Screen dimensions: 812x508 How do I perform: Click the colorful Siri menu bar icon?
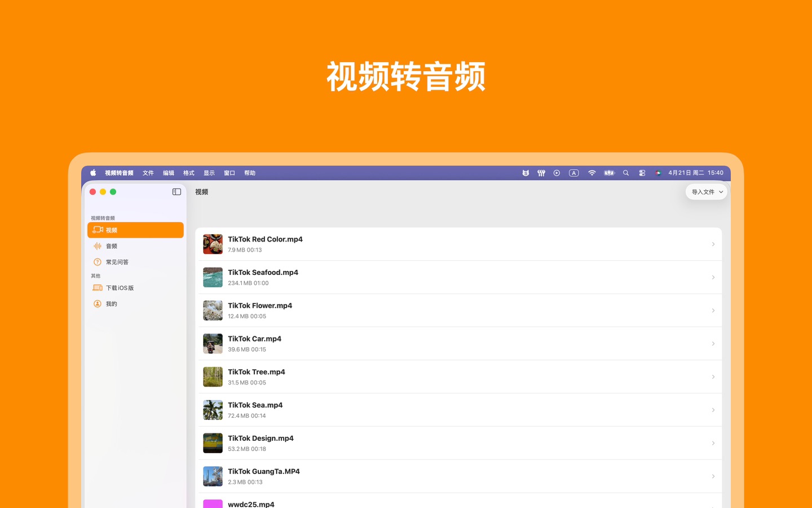658,173
